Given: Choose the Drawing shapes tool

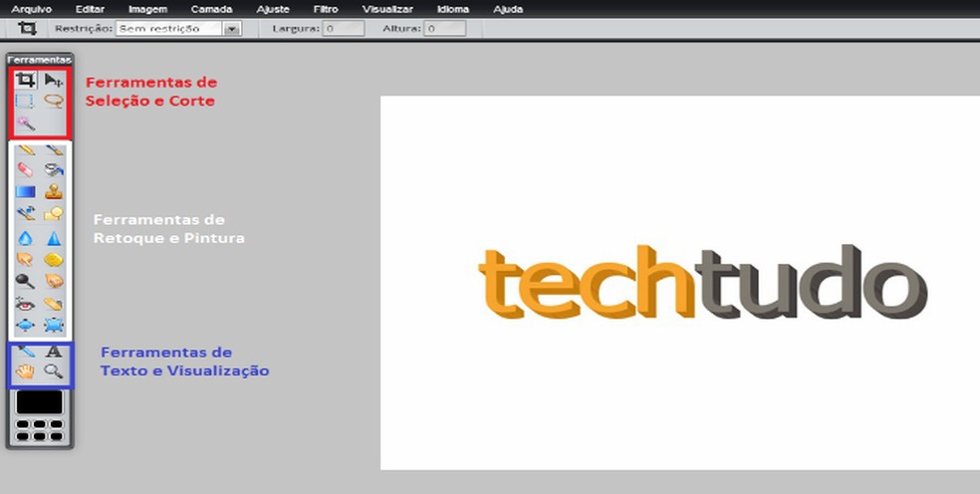Looking at the screenshot, I should 54,214.
